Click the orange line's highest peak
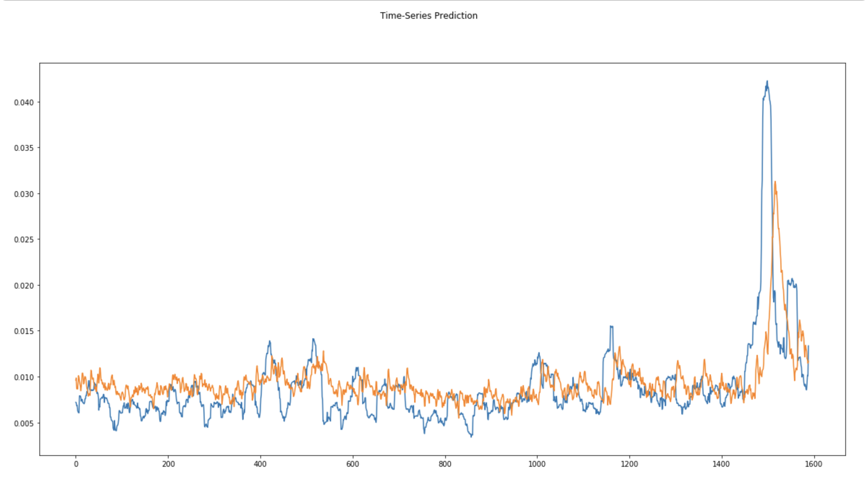This screenshot has width=868, height=479. 775,182
